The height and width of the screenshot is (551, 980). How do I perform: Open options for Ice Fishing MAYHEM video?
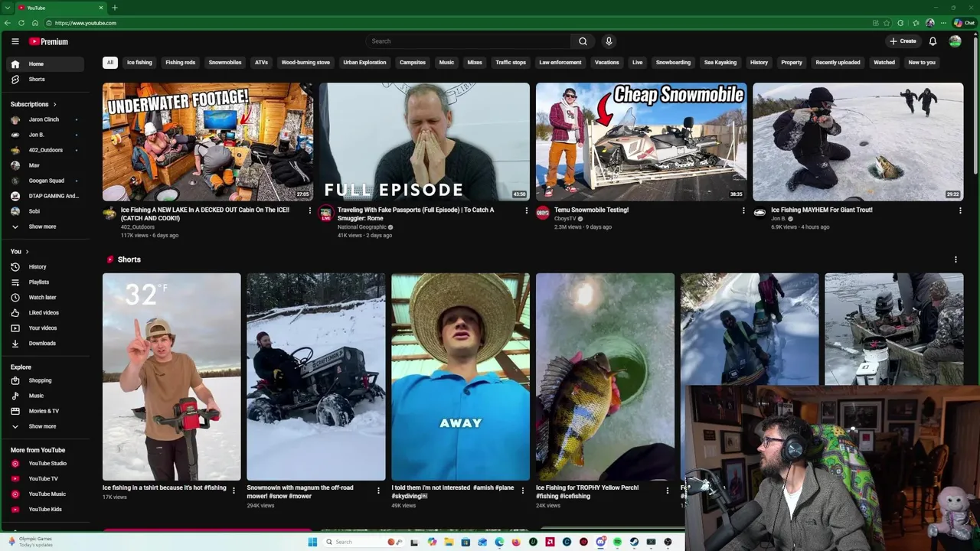coord(960,210)
